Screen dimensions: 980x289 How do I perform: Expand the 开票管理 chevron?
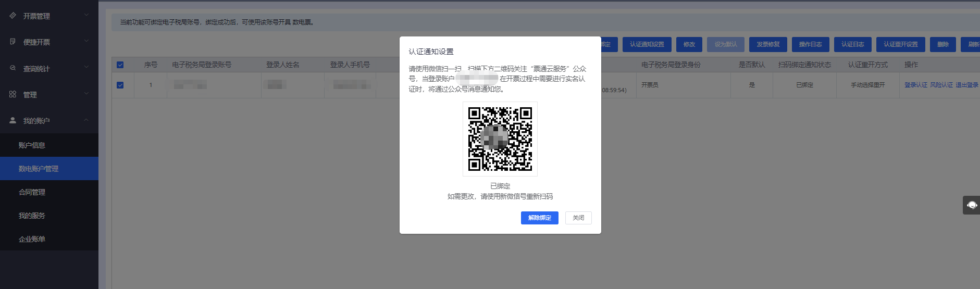click(x=86, y=15)
